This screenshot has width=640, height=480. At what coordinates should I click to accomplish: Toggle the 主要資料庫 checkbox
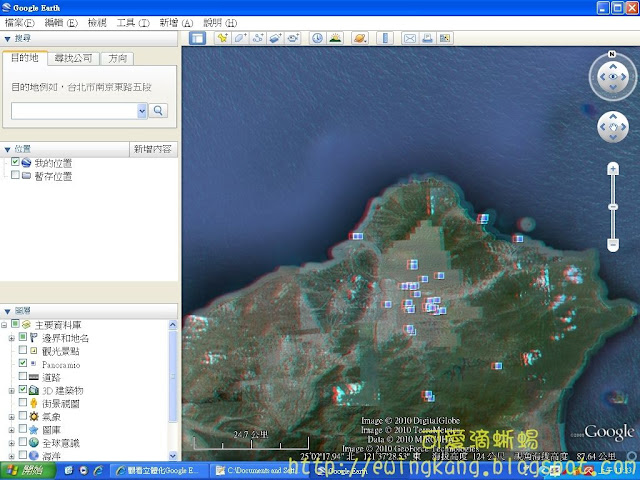pos(15,324)
